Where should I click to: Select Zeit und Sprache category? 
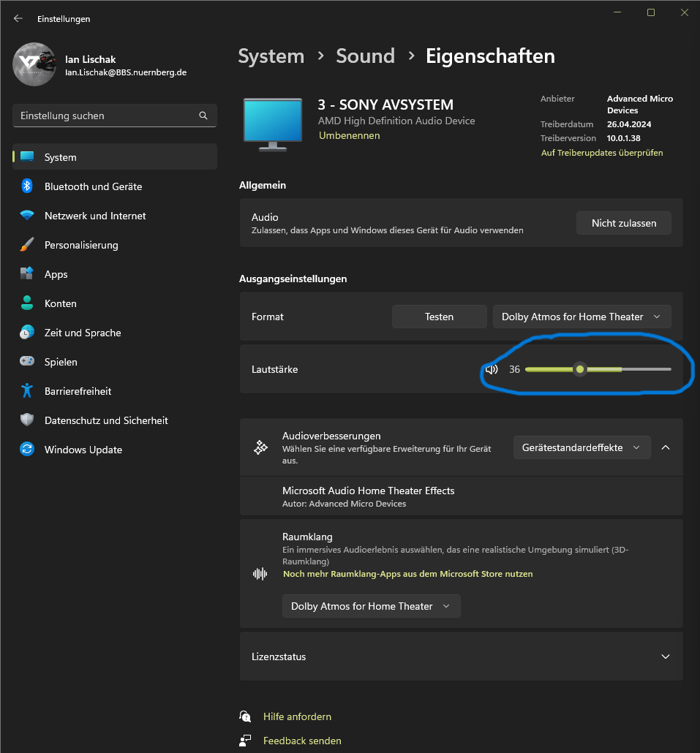pos(115,332)
